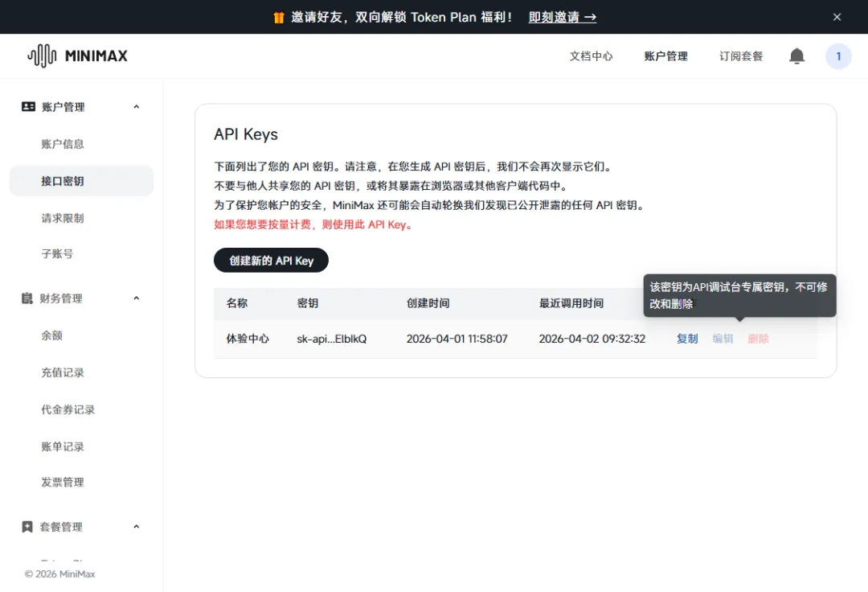The image size is (868, 592).
Task: Go to 账户信息 page
Action: 63,144
